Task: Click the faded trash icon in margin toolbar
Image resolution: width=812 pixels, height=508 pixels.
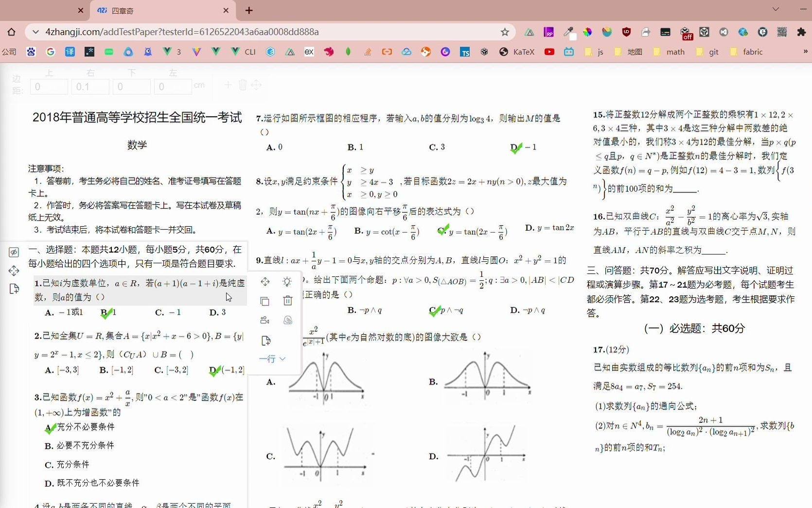Action: coord(243,85)
